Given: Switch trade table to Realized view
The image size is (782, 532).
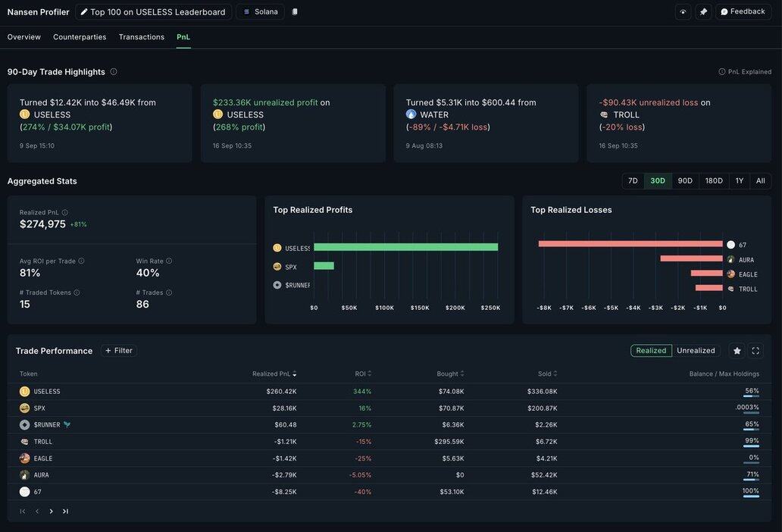Looking at the screenshot, I should tap(651, 351).
